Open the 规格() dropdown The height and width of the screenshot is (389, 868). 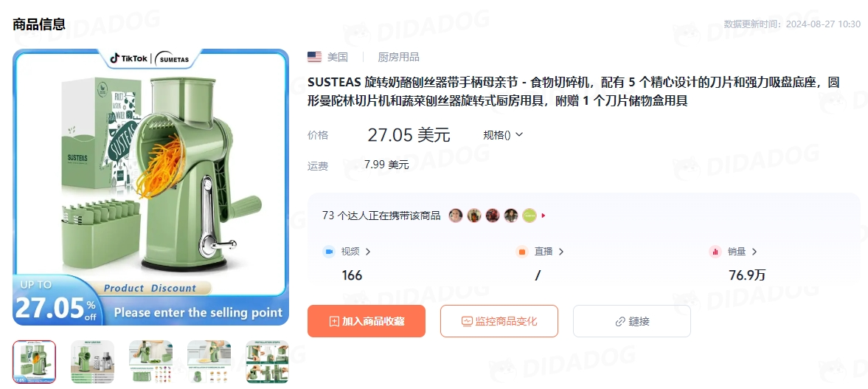click(503, 134)
